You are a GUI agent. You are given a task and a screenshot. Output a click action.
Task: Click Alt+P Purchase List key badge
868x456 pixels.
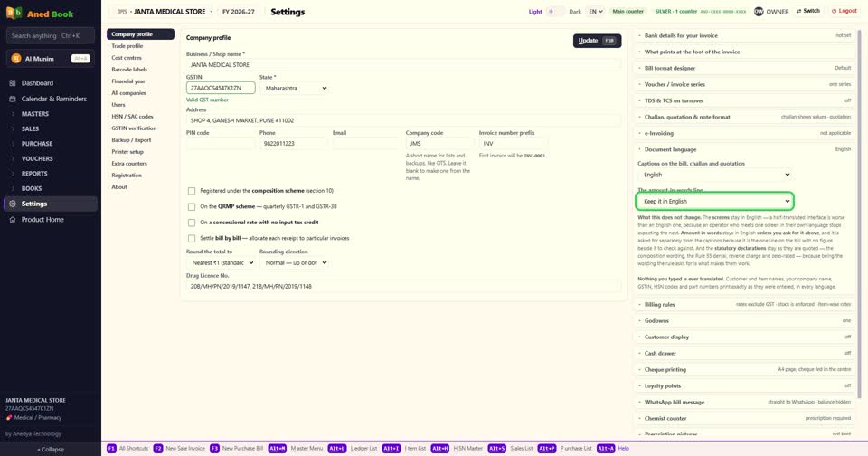[546, 448]
